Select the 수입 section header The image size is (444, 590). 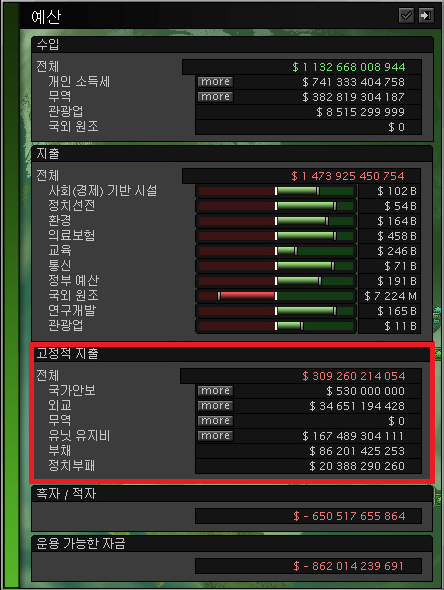tap(232, 45)
